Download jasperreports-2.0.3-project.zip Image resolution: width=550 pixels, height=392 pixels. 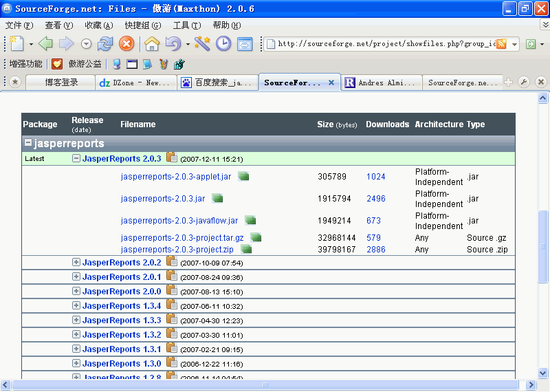click(x=177, y=250)
